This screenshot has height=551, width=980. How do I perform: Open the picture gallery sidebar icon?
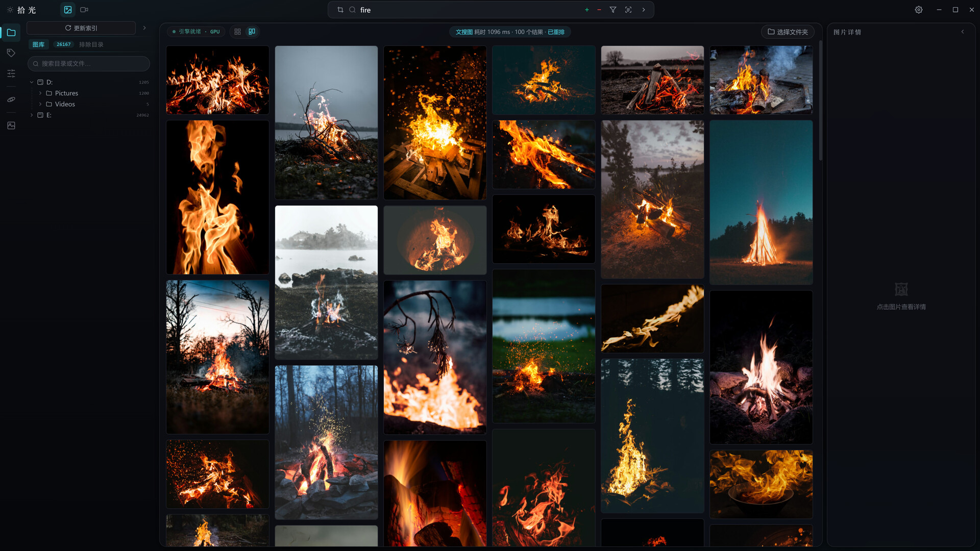click(x=11, y=126)
